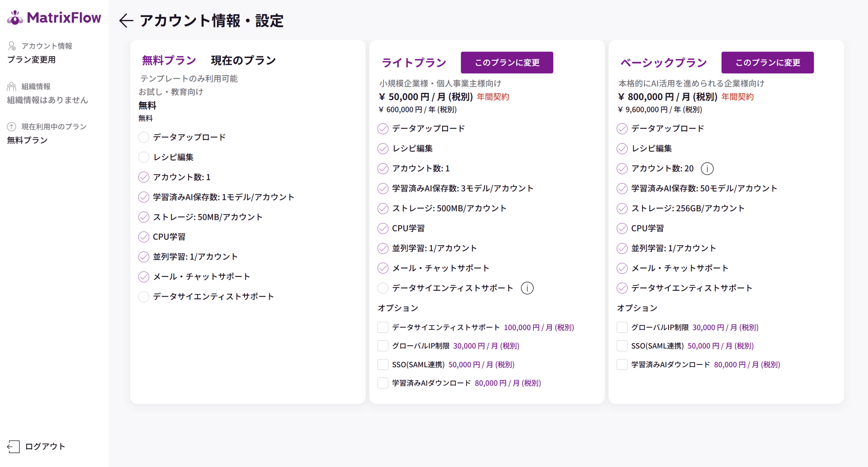Click empty circle icon for 無料プラン データアップロード

[x=144, y=137]
